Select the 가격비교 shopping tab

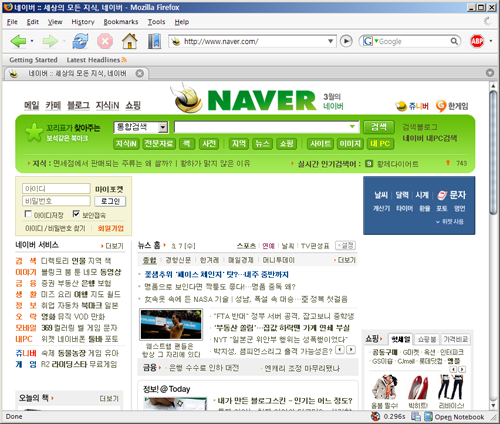(456, 339)
